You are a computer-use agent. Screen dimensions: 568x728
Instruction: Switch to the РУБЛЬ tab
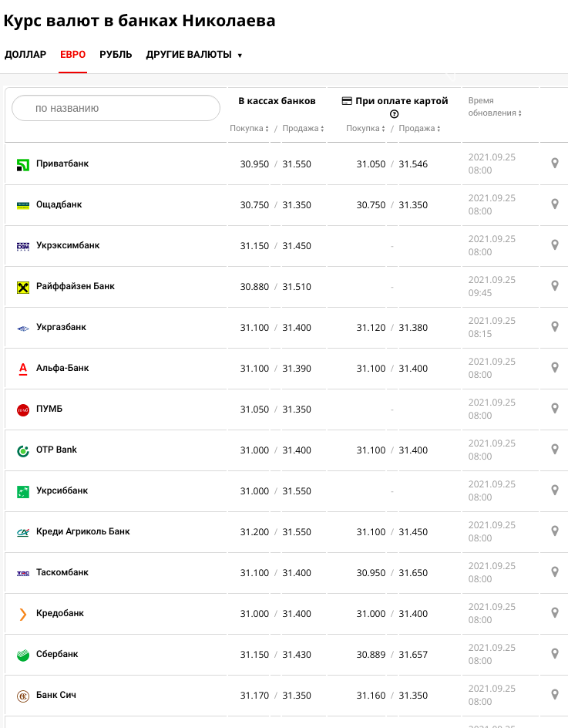pyautogui.click(x=116, y=55)
